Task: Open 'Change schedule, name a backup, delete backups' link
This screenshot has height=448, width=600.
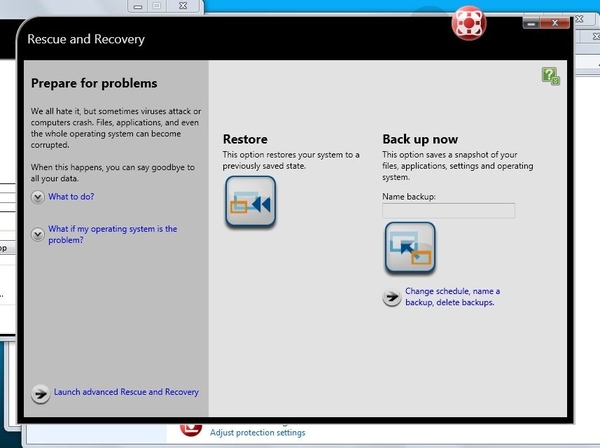Action: (453, 296)
